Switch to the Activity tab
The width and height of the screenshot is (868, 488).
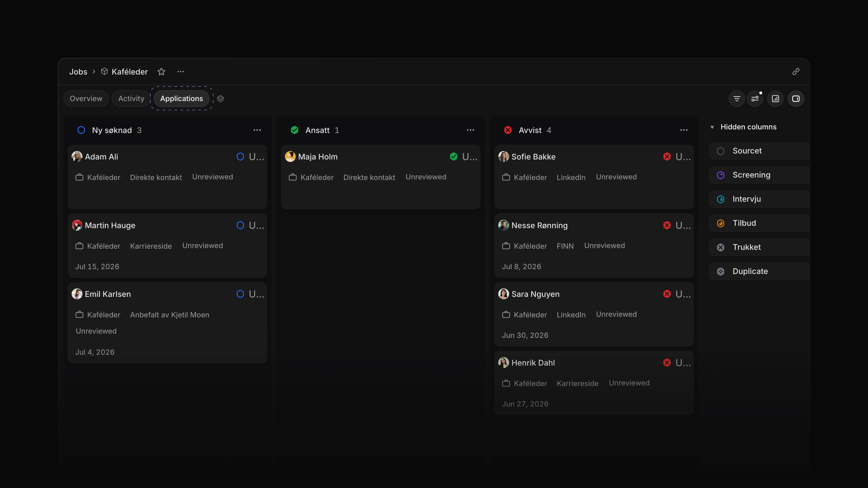[x=131, y=99]
